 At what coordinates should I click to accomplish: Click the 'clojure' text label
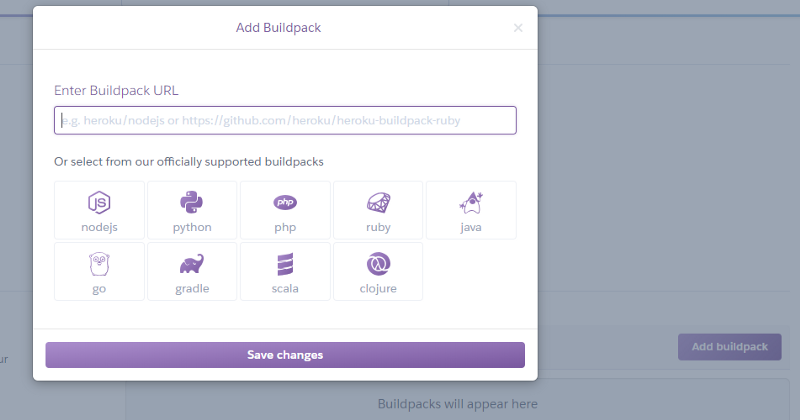tap(378, 289)
